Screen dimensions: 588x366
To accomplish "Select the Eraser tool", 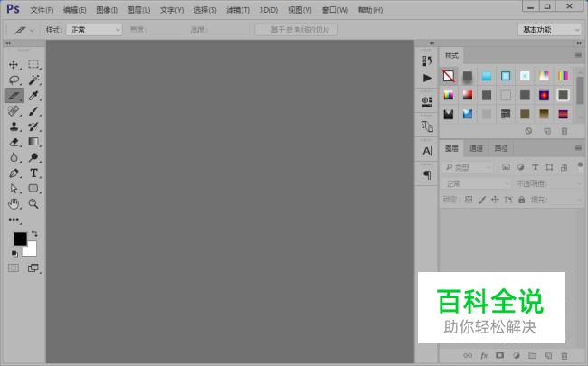I will tap(14, 142).
